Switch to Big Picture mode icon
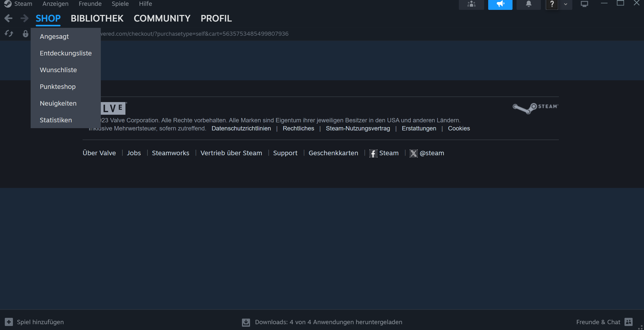 [585, 4]
